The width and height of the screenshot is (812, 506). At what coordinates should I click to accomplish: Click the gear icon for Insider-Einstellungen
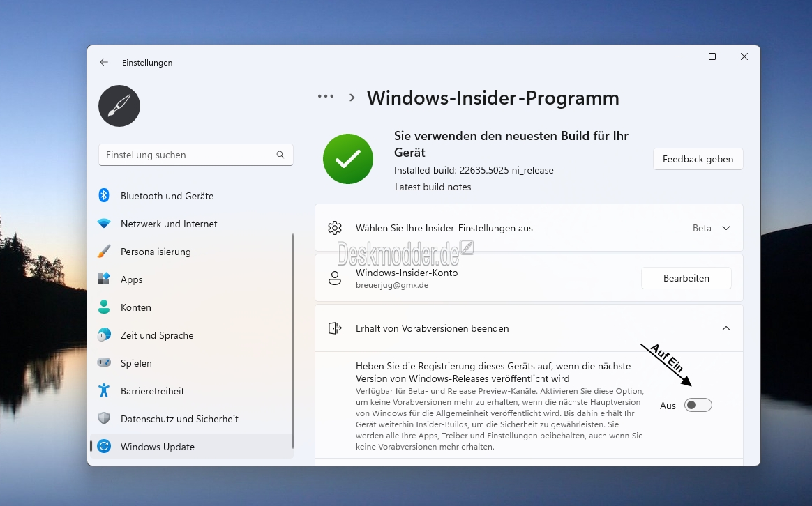[x=335, y=228]
